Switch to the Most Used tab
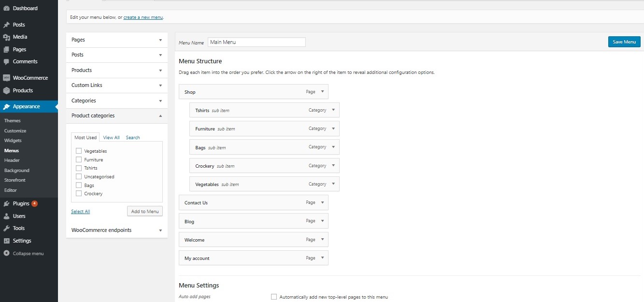This screenshot has height=302, width=644. click(86, 137)
